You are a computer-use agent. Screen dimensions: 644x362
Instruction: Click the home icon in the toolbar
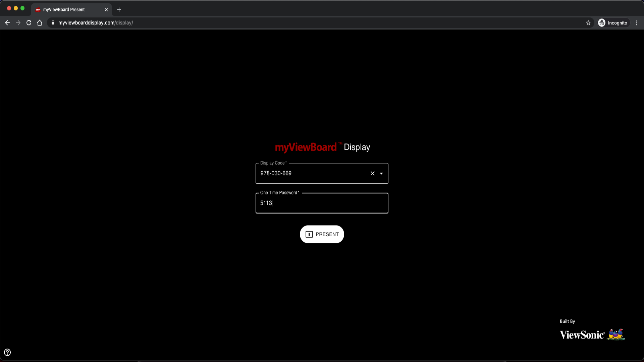(x=40, y=23)
